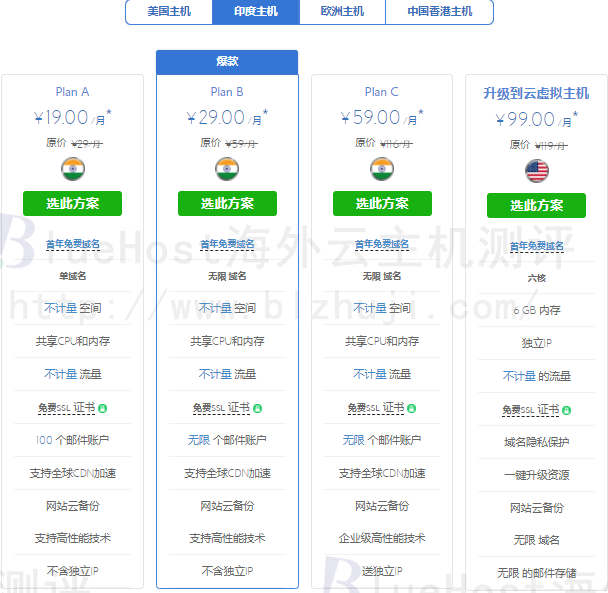
Task: Click the India flag icon under Plan C
Action: [382, 169]
